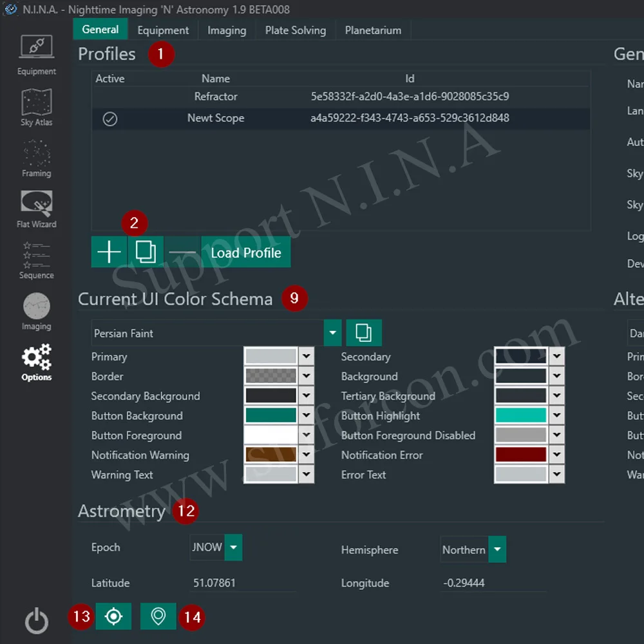Viewport: 644px width, 644px height.
Task: Click the Newt Scope Id a4a59222-f343-4743-a653-529c3612d848
Action: (x=410, y=118)
